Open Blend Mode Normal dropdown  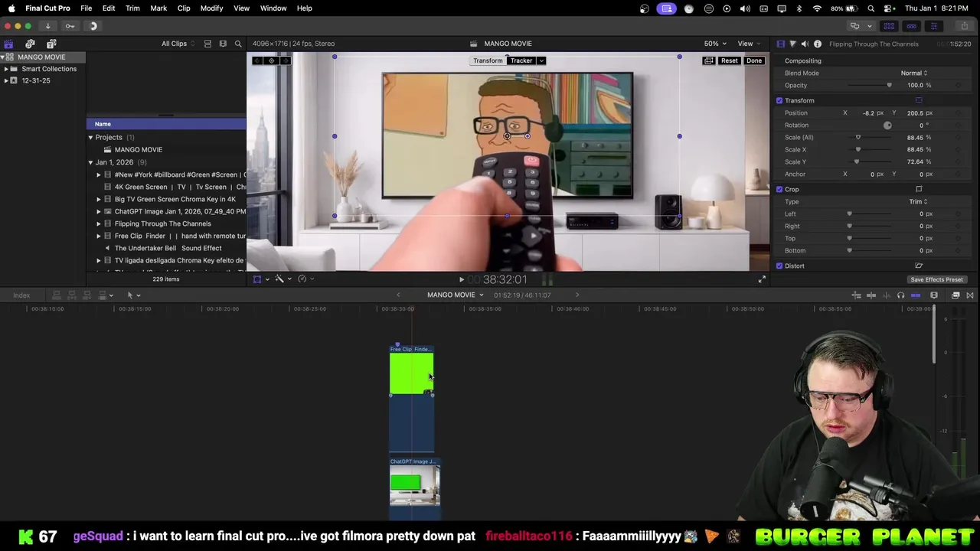[x=914, y=73]
